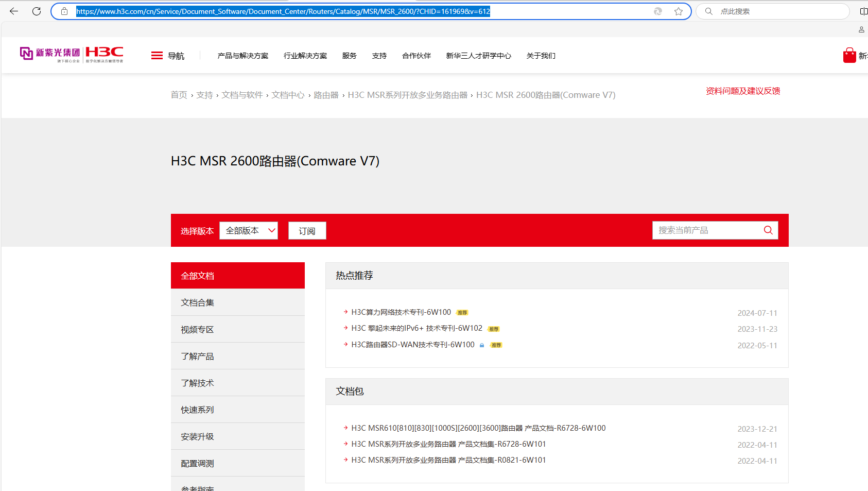
Task: Click the H3C logo
Action: (x=105, y=54)
